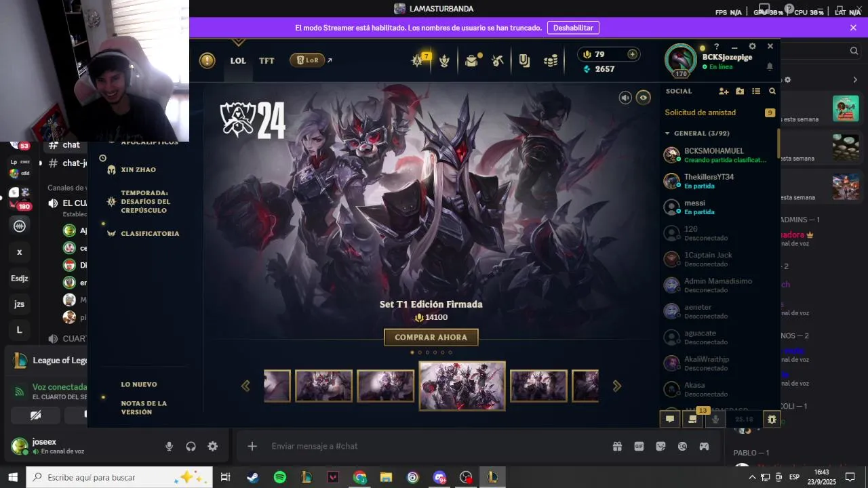Click Deshabilitar to turn off Streamer mode
Viewport: 868px width, 488px height.
click(x=573, y=28)
